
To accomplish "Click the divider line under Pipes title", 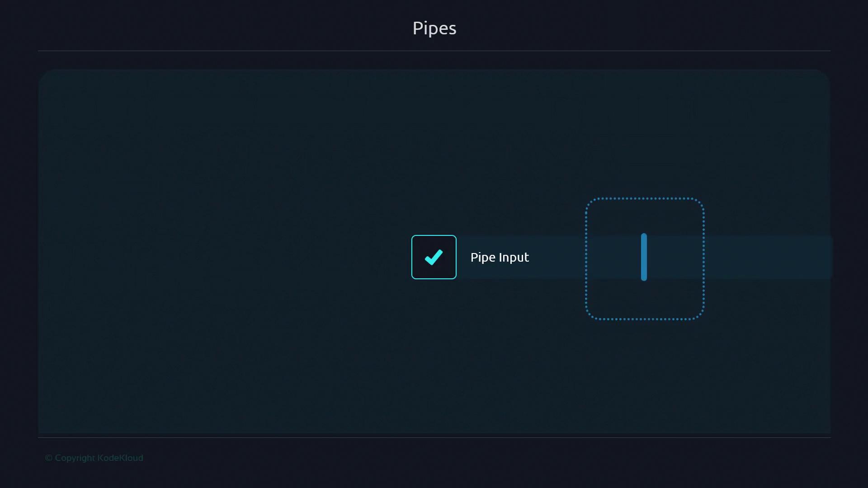I will 434,51.
